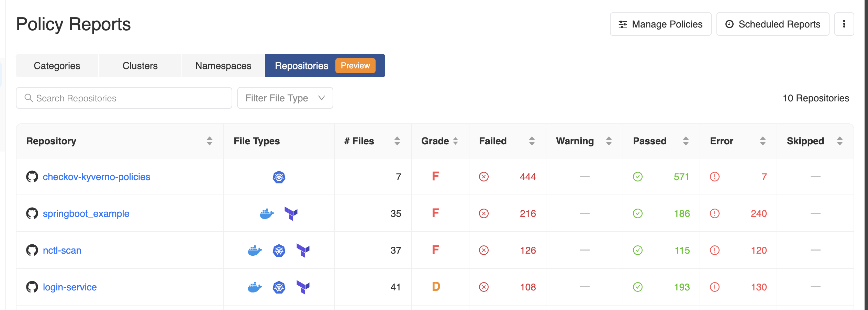
Task: Open the checkov-kyverno-policies repository link
Action: 97,177
